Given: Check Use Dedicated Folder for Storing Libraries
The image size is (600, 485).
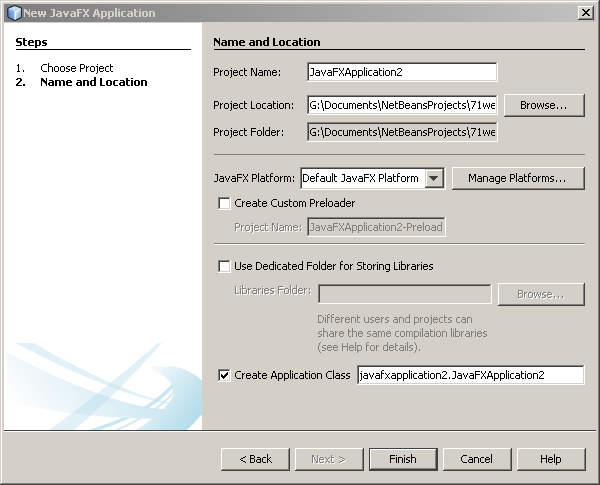Looking at the screenshot, I should pyautogui.click(x=224, y=266).
